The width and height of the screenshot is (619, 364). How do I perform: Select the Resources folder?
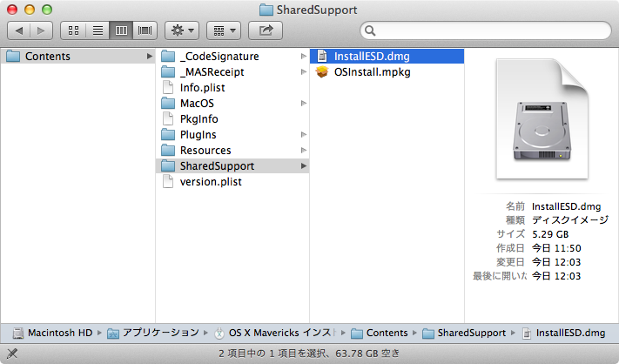pos(233,151)
